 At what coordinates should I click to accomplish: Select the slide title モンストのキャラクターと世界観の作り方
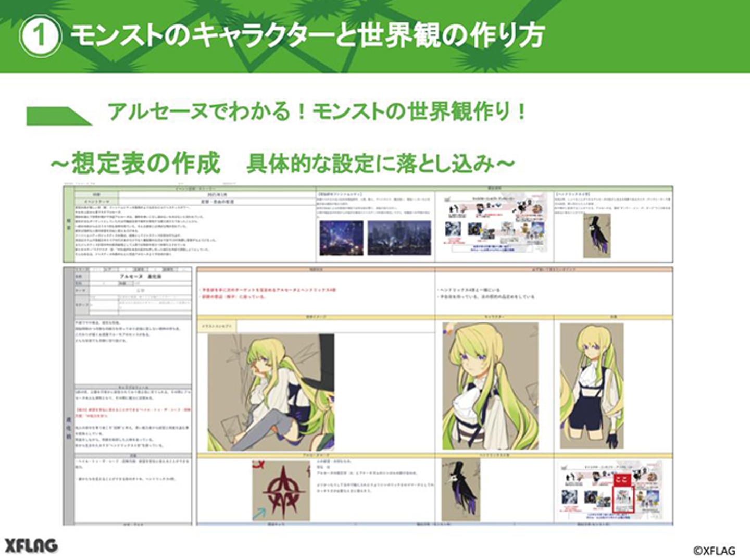[307, 35]
